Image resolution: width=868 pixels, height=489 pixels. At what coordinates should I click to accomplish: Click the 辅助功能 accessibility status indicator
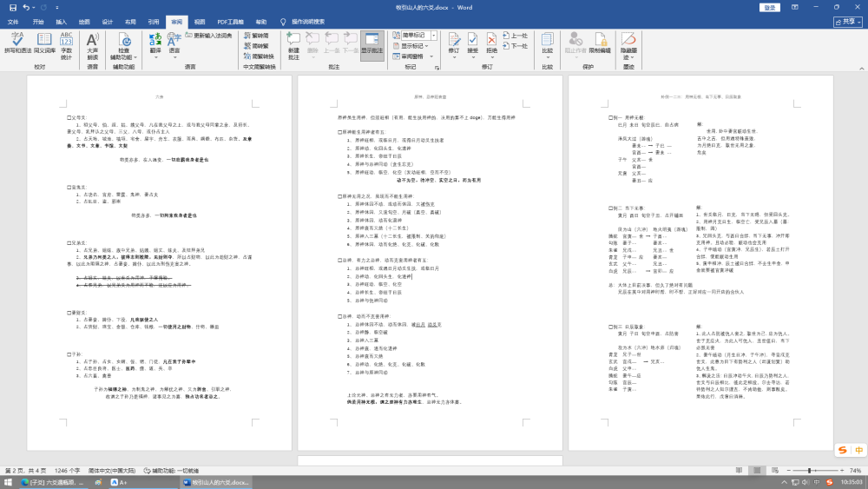coord(171,471)
